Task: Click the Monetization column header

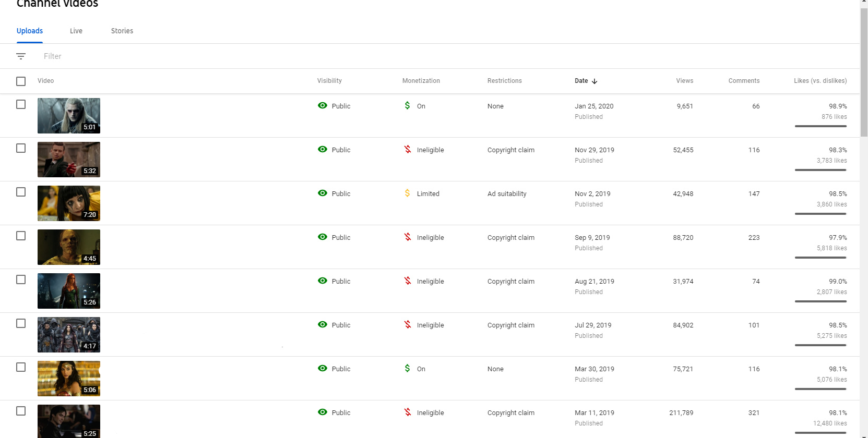Action: (x=421, y=81)
